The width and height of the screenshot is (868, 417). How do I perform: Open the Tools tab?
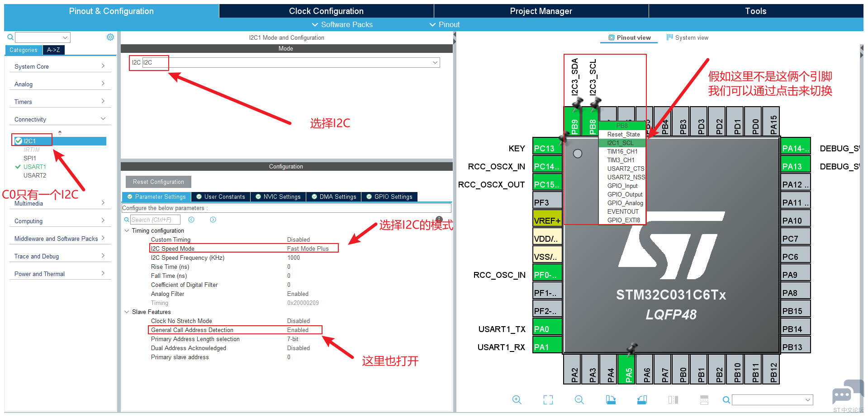click(756, 11)
